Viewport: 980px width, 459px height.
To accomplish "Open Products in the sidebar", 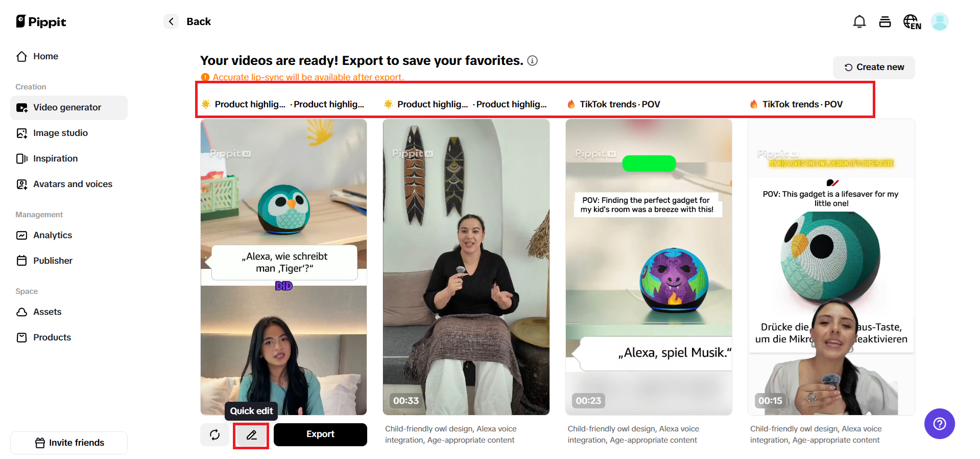I will (x=69, y=337).
